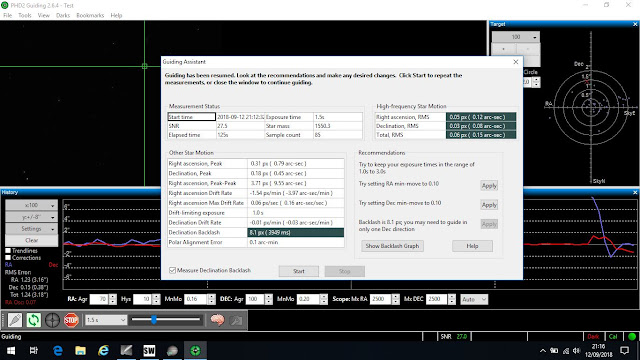Click the green status light in status bar
This screenshot has width=640, height=360.
click(x=632, y=337)
